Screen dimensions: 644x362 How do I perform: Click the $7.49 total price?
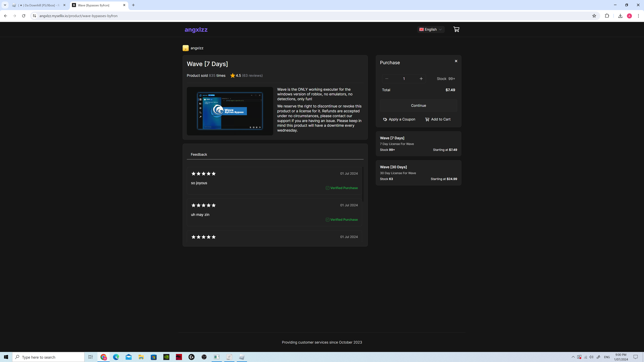450,90
